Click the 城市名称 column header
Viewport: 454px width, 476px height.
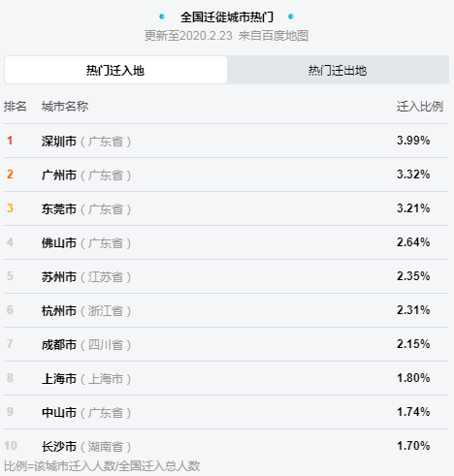[x=65, y=107]
